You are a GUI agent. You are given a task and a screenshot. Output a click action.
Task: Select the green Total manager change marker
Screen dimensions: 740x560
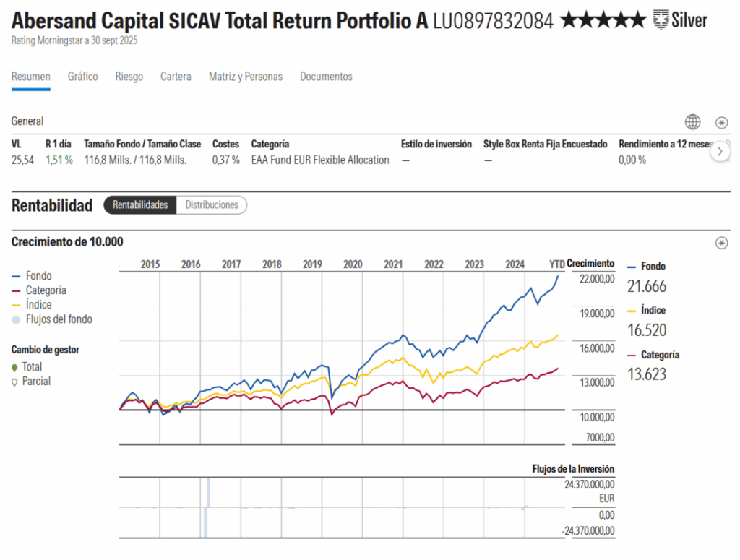[x=16, y=366]
